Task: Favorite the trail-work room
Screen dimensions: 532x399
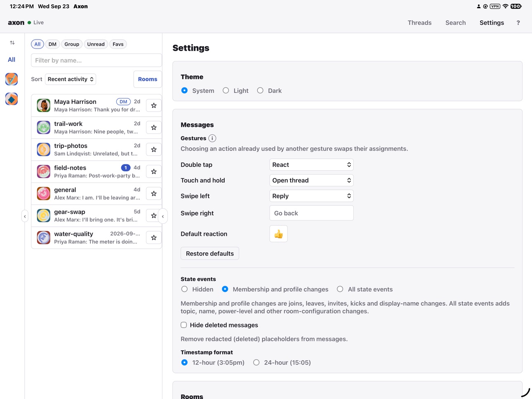Action: pyautogui.click(x=154, y=128)
